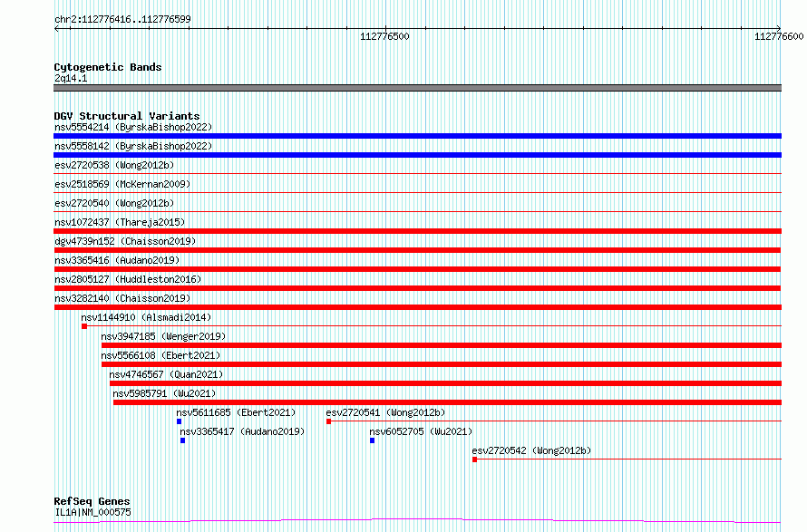Click the right arrow of the ruler
The height and width of the screenshot is (532, 807).
[x=778, y=29]
